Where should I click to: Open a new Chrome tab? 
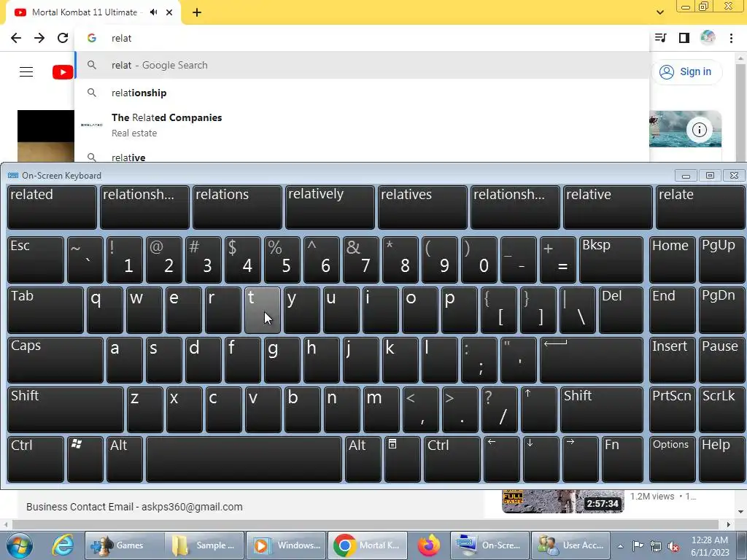pos(197,12)
